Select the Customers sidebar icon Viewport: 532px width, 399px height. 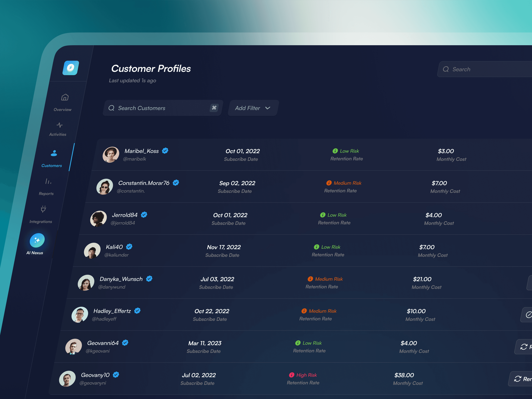click(54, 153)
